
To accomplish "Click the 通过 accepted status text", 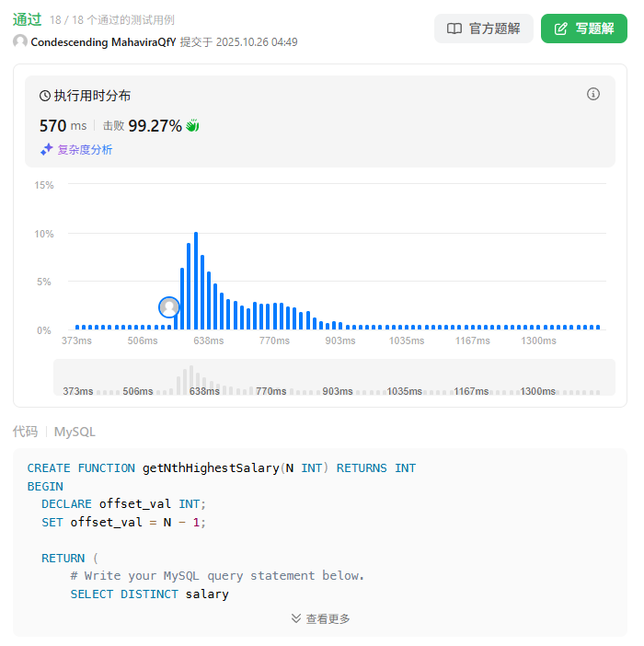I will point(28,19).
